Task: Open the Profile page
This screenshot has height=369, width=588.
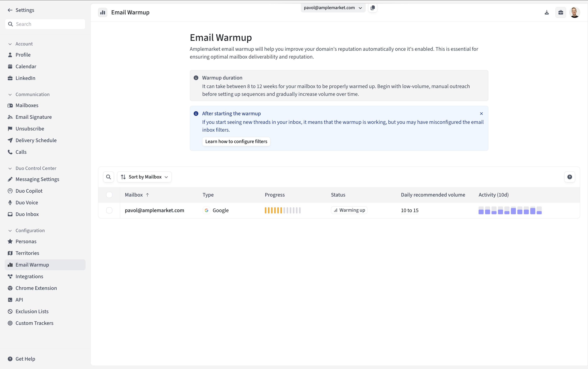Action: point(45,55)
